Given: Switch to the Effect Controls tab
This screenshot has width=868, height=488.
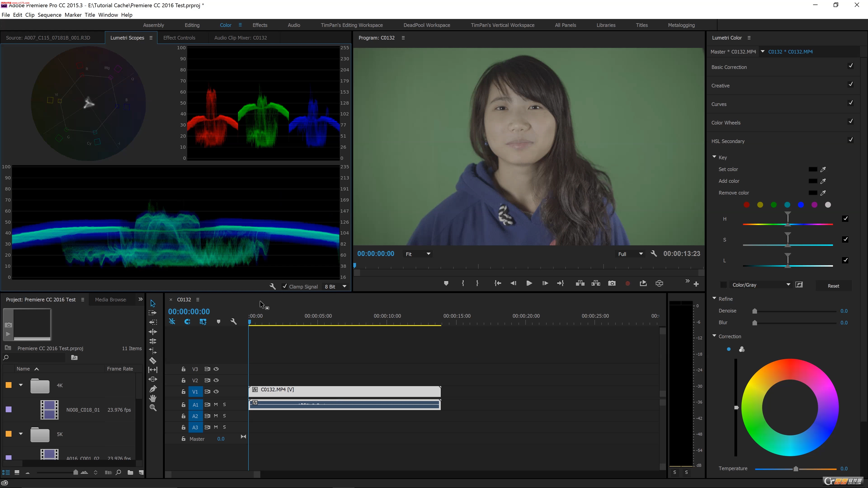Looking at the screenshot, I should click(179, 38).
